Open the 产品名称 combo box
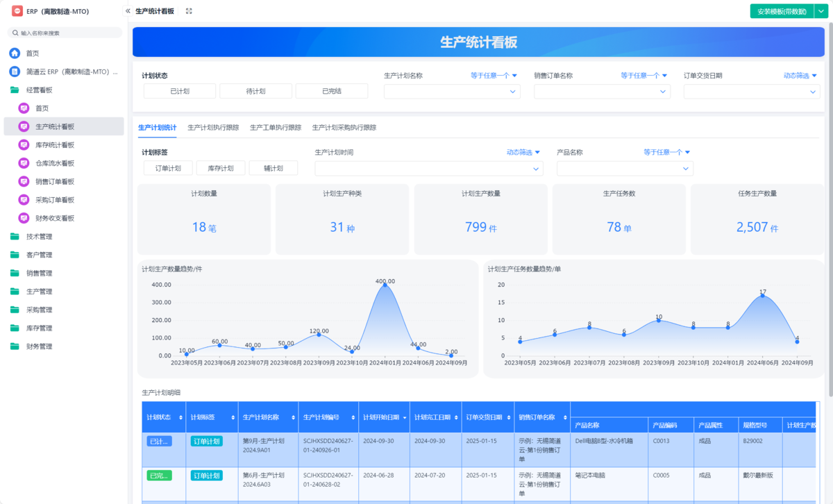Viewport: 833px width, 504px height. (x=625, y=167)
